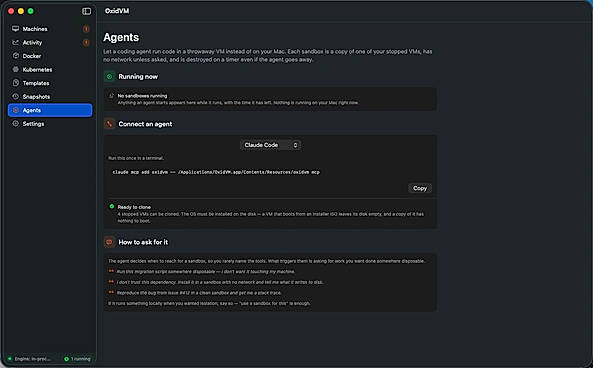Click the Engine status indicator
593x368 pixels.
(9, 359)
